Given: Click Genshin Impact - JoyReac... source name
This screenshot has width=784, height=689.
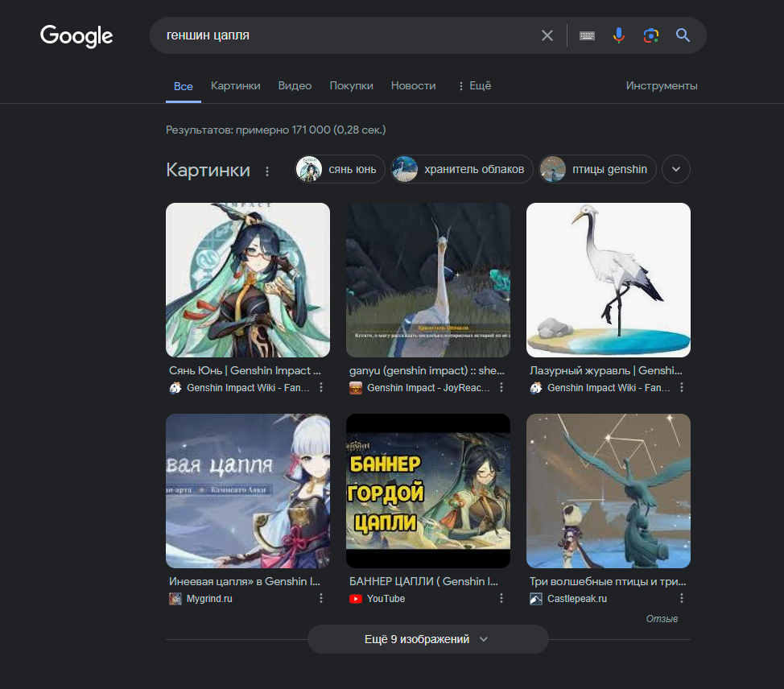Looking at the screenshot, I should tap(428, 387).
